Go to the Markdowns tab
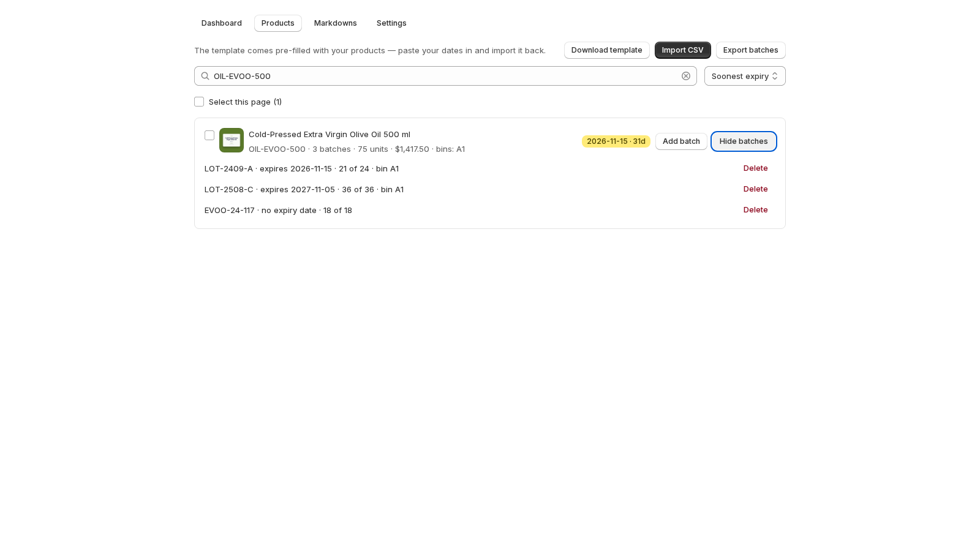 point(336,23)
